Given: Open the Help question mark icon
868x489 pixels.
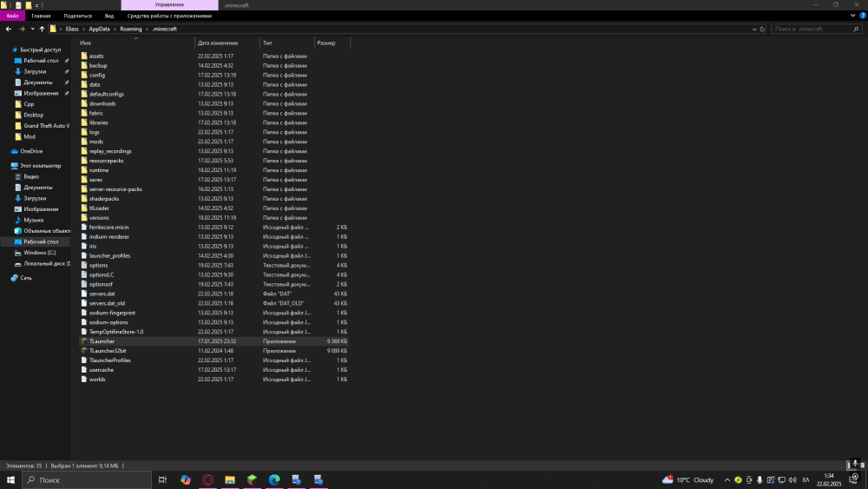Looking at the screenshot, I should [863, 16].
